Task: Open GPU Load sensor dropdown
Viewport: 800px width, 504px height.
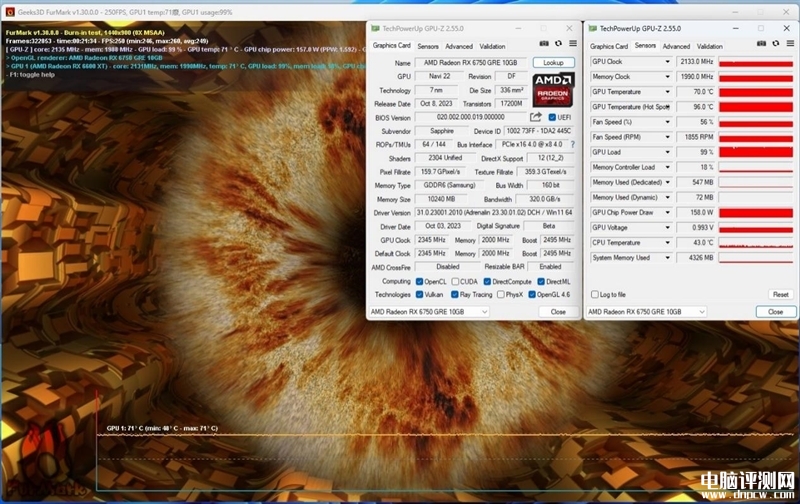Action: coord(667,152)
